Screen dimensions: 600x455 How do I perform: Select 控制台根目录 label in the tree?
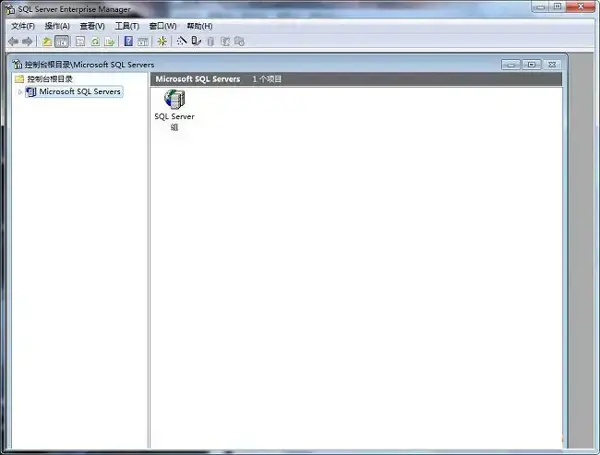50,79
